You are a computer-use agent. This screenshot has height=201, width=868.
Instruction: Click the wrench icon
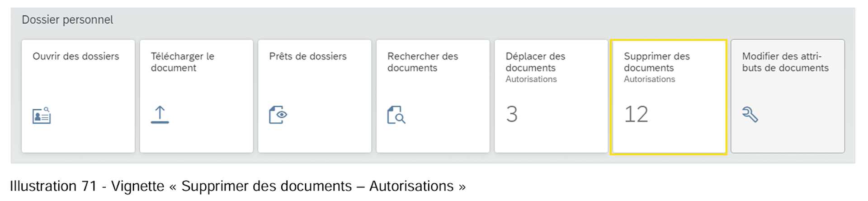pyautogui.click(x=750, y=114)
